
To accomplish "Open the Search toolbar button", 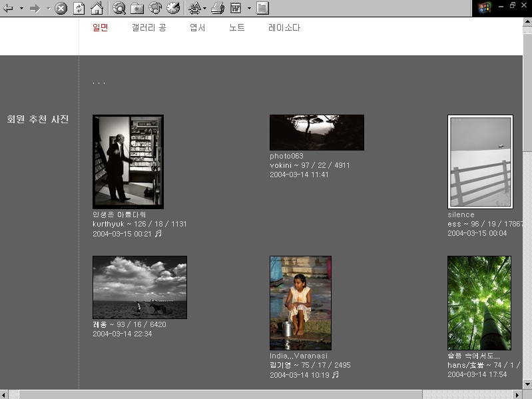I will [119, 8].
